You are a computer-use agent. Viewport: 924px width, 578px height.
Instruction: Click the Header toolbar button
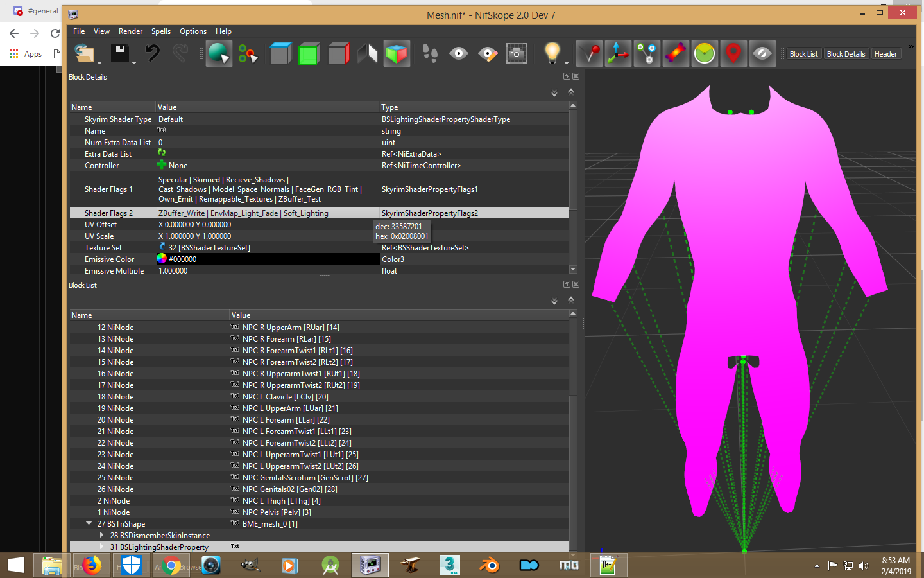(x=886, y=54)
